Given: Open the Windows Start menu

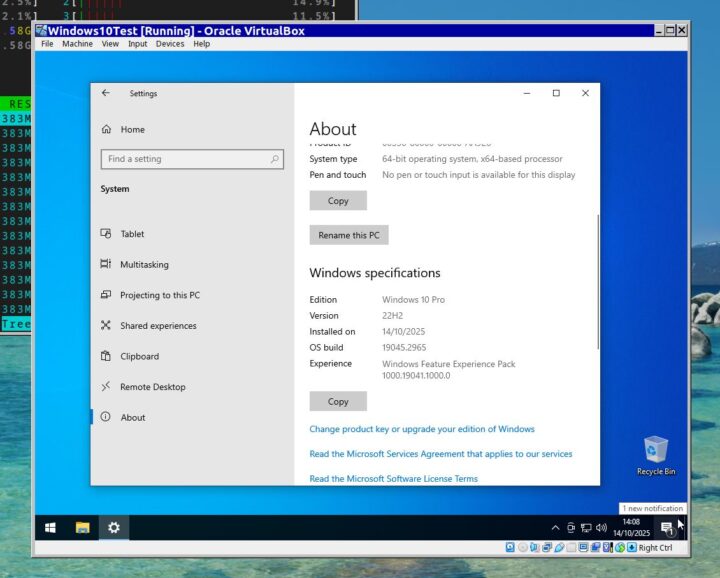Looking at the screenshot, I should pyautogui.click(x=51, y=527).
